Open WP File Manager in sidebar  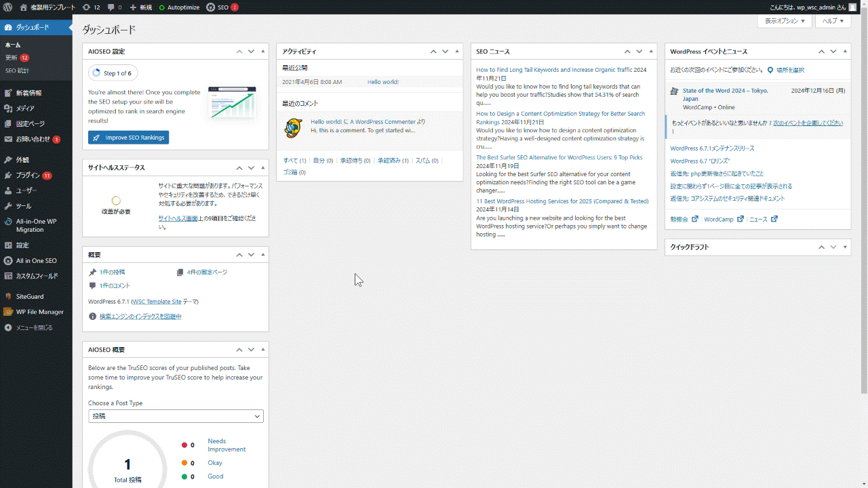click(x=36, y=312)
